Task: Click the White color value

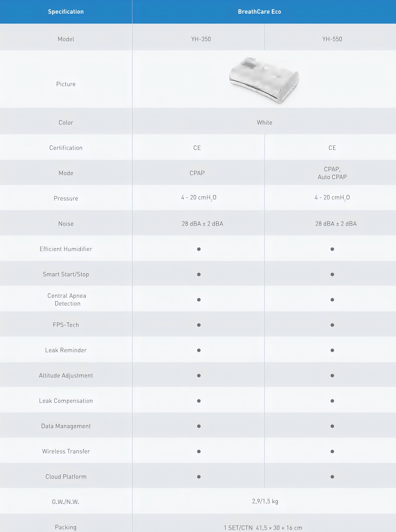Action: pos(265,122)
